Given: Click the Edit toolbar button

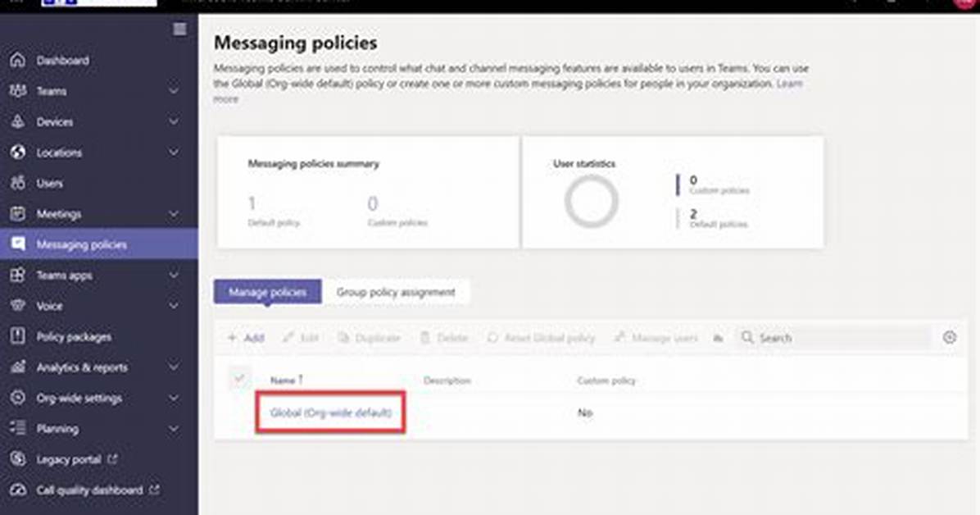Looking at the screenshot, I should [x=301, y=338].
